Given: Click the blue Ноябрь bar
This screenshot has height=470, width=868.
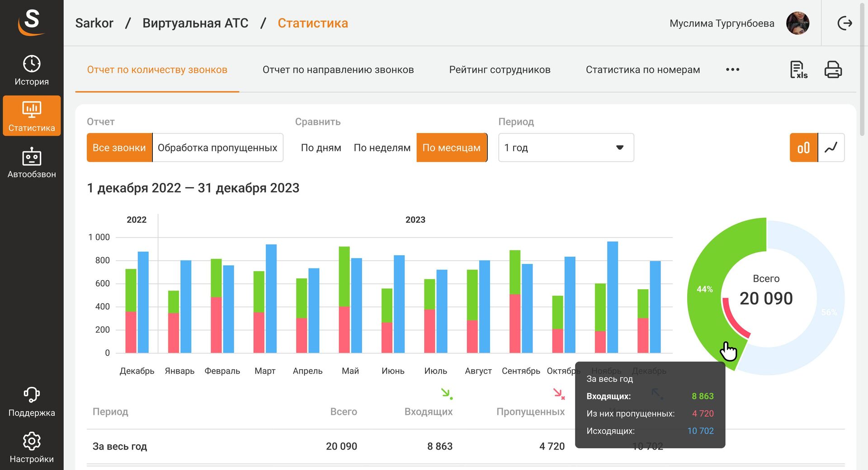Looking at the screenshot, I should pos(613,297).
